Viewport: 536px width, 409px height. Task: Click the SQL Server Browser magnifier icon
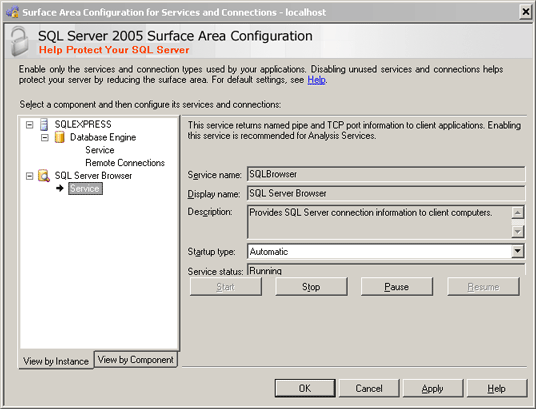pos(44,175)
